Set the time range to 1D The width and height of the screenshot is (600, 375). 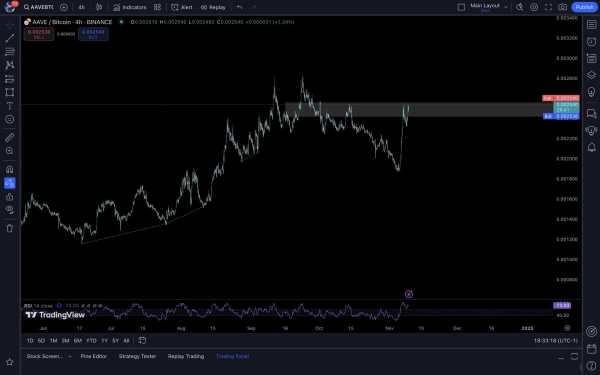pos(30,341)
